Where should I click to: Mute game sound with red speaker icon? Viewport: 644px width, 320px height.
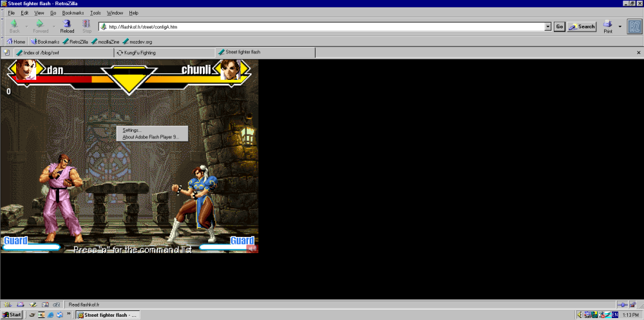[x=252, y=248]
